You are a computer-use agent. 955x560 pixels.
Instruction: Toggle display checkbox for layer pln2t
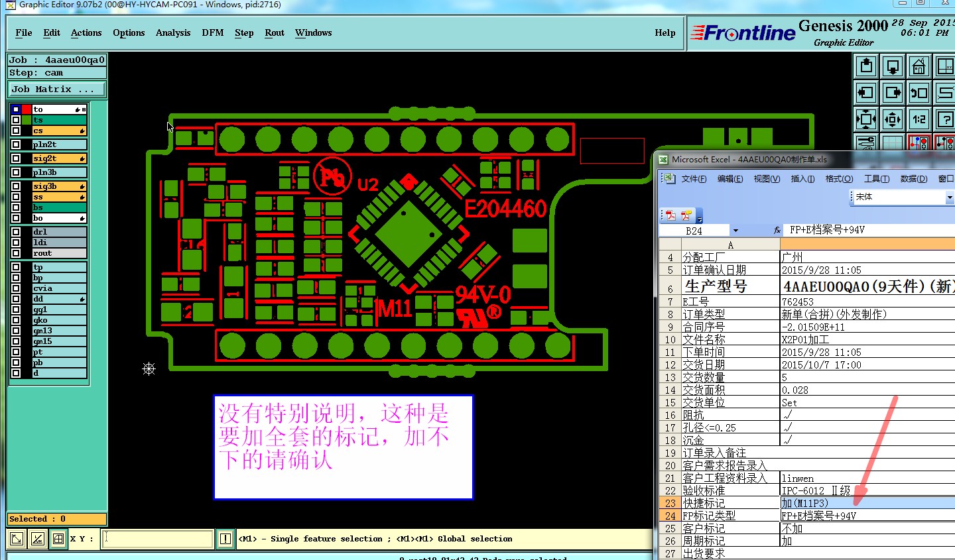[16, 144]
